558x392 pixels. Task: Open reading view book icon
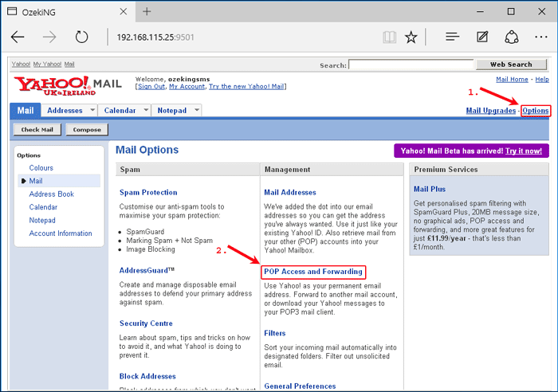389,37
